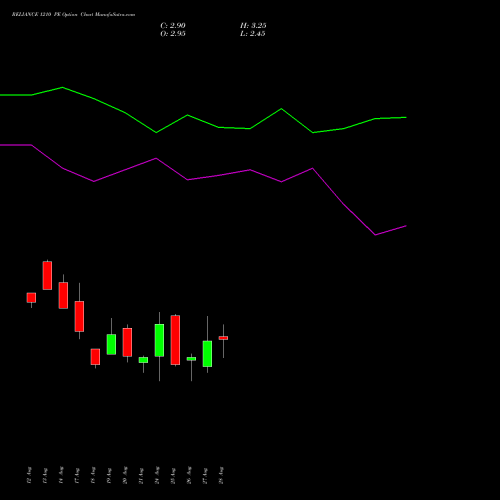Image resolution: width=500 pixels, height=500 pixels.
Task: Click the 24 Aug date label
Action: point(157,475)
